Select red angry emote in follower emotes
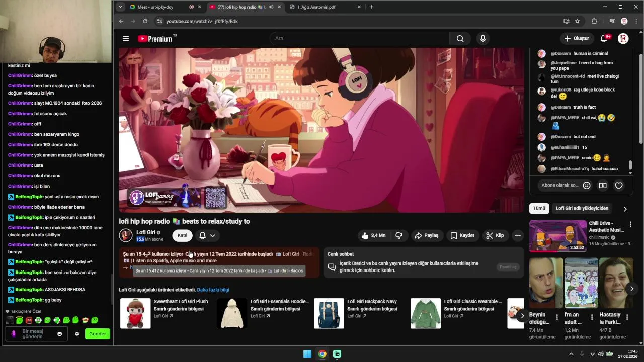This screenshot has height=362, width=644. click(29, 320)
